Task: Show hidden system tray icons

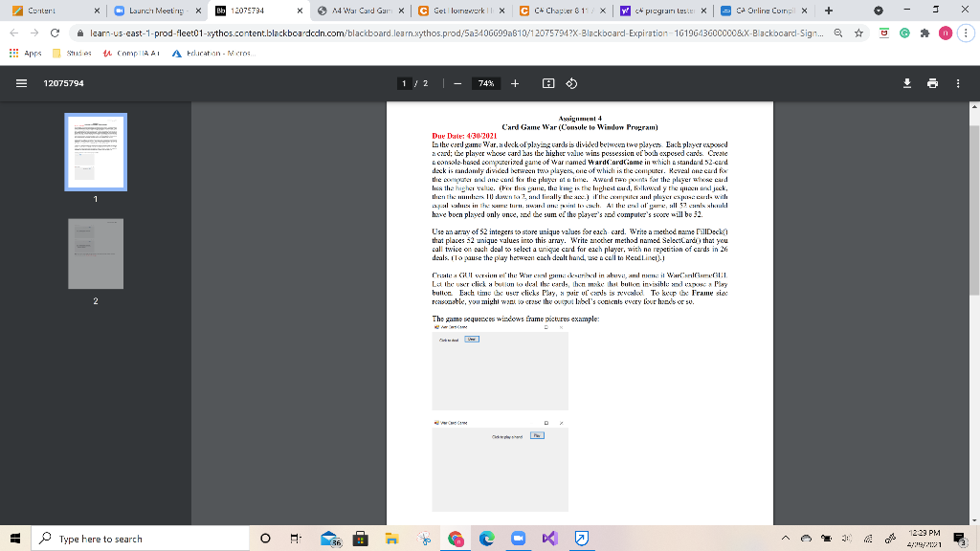Action: click(x=786, y=538)
